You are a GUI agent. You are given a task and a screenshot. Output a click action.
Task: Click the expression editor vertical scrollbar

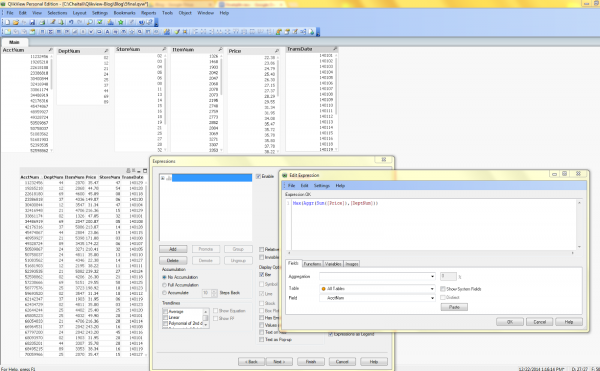pos(579,225)
